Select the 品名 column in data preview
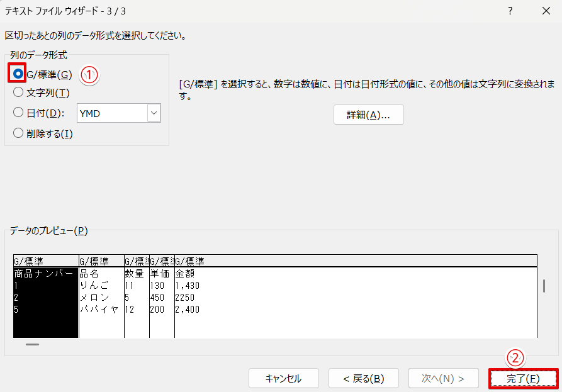Image resolution: width=562 pixels, height=392 pixels. coord(101,283)
